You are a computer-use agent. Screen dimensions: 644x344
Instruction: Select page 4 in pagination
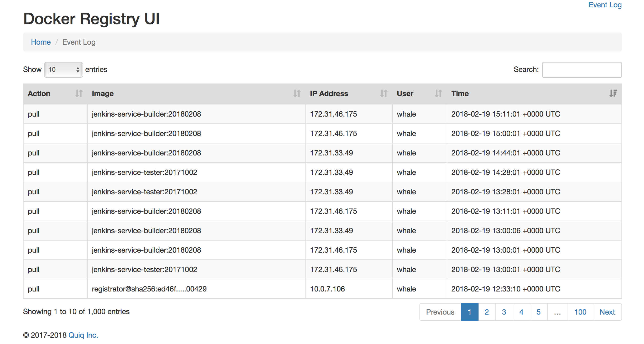pos(521,312)
